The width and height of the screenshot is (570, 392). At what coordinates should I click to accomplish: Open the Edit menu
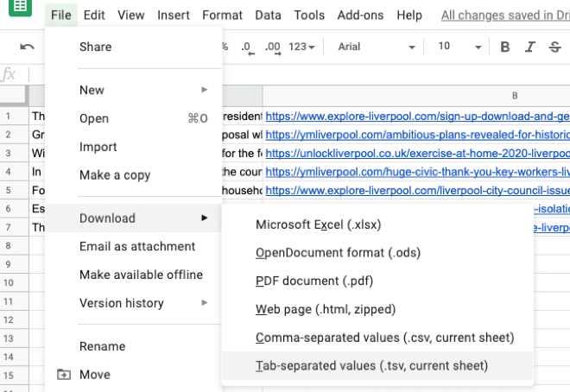point(94,16)
